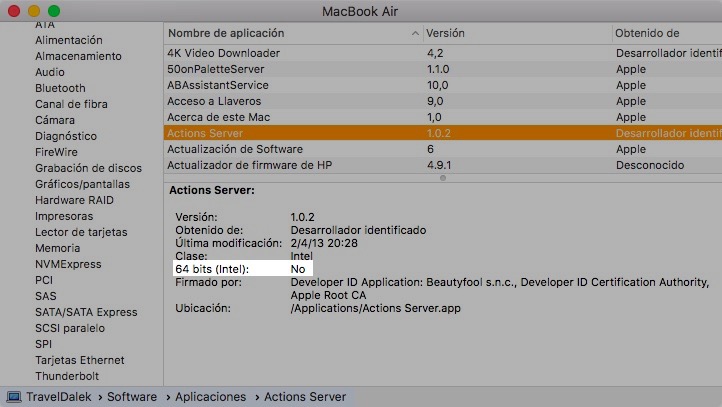
Task: Click Software in the path bar
Action: pos(132,397)
